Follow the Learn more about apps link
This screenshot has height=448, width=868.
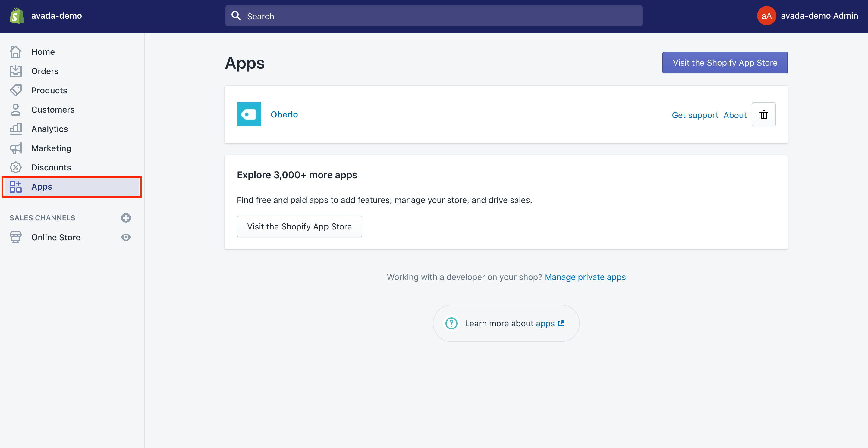545,323
